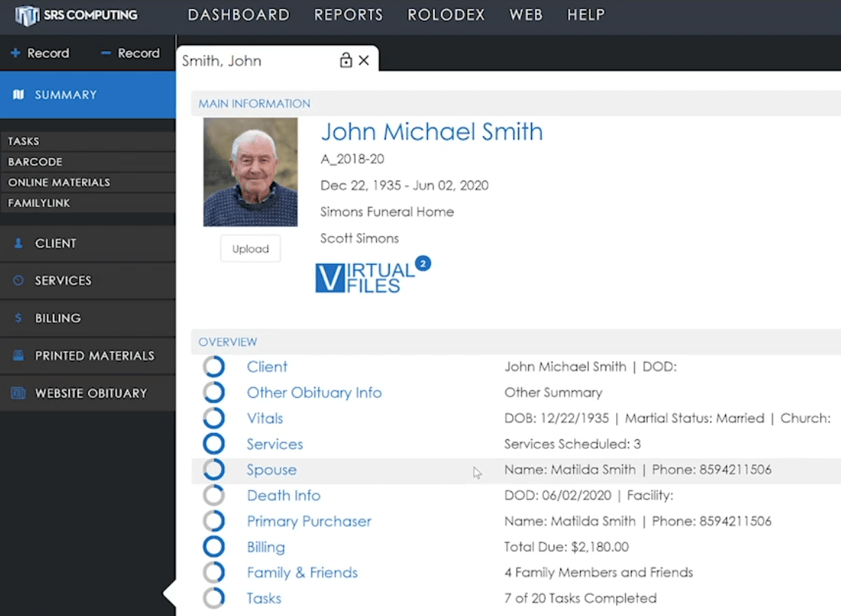This screenshot has height=616, width=841.
Task: Open the Spouse overview link
Action: (272, 469)
